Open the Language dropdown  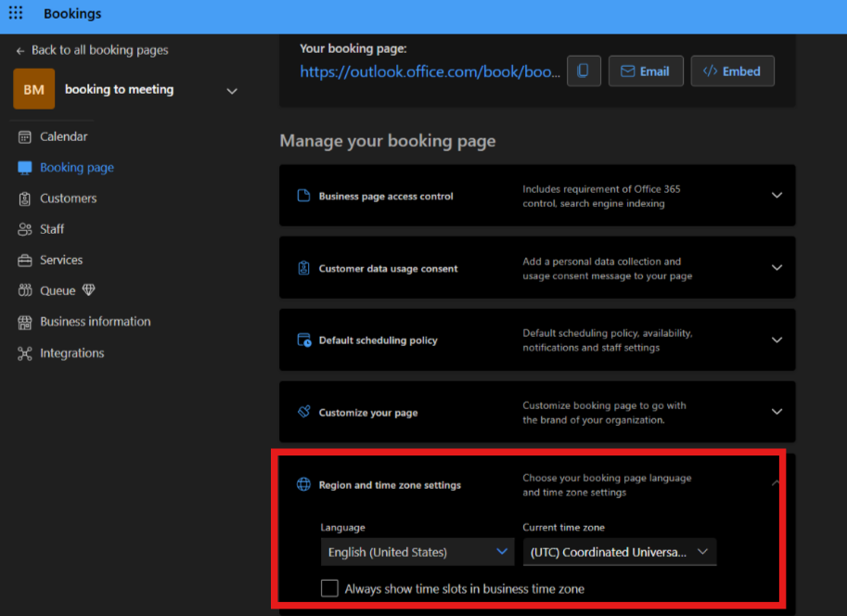pyautogui.click(x=417, y=551)
